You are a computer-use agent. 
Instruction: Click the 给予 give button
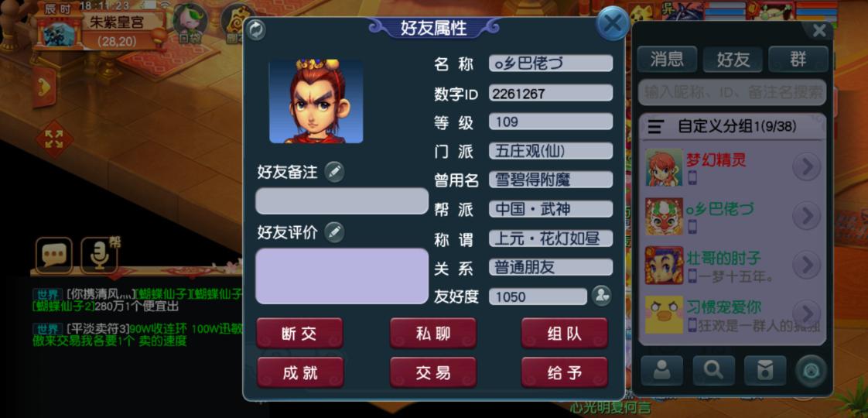[564, 372]
